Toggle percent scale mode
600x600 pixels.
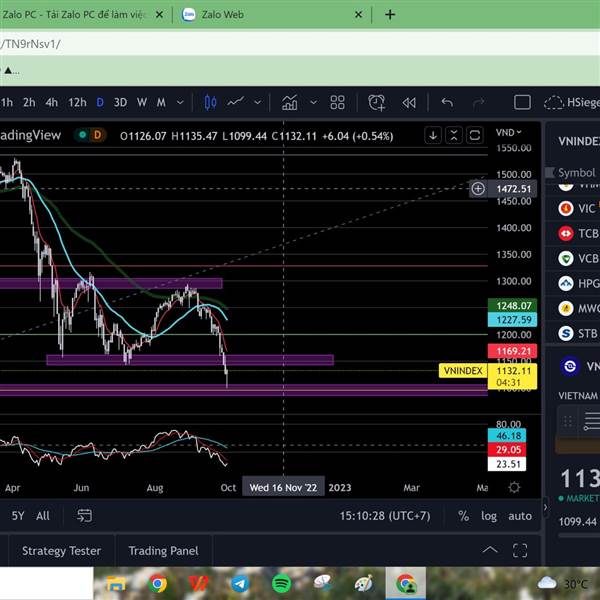pyautogui.click(x=463, y=516)
